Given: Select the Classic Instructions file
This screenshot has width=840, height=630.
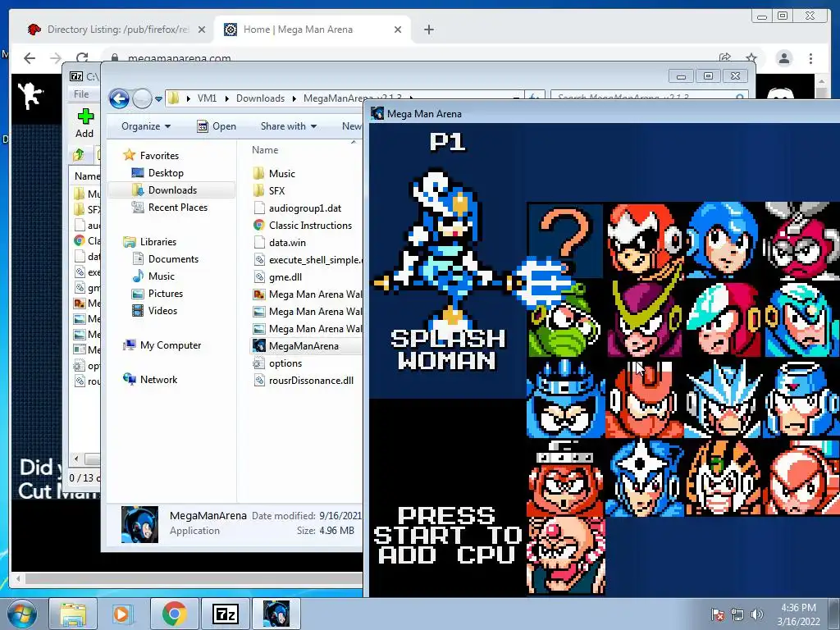Looking at the screenshot, I should (310, 226).
